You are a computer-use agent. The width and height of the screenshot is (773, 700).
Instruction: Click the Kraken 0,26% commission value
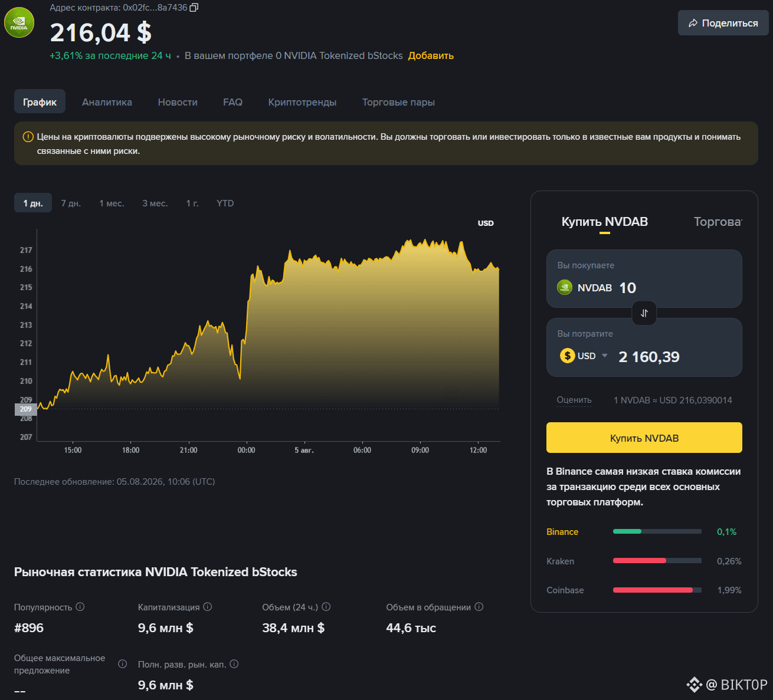[x=729, y=561]
